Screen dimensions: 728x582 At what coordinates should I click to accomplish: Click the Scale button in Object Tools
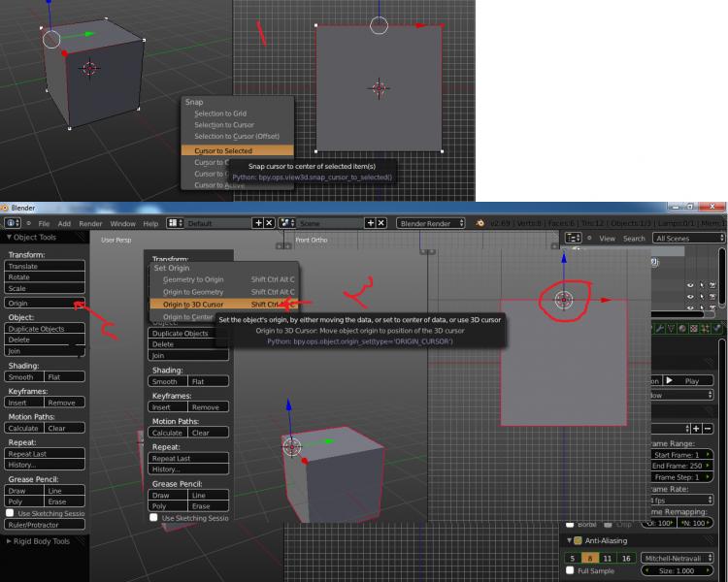(44, 288)
